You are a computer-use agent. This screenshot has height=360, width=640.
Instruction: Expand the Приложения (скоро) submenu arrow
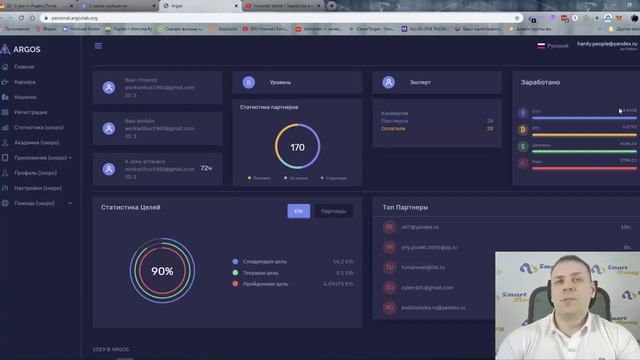click(x=70, y=158)
